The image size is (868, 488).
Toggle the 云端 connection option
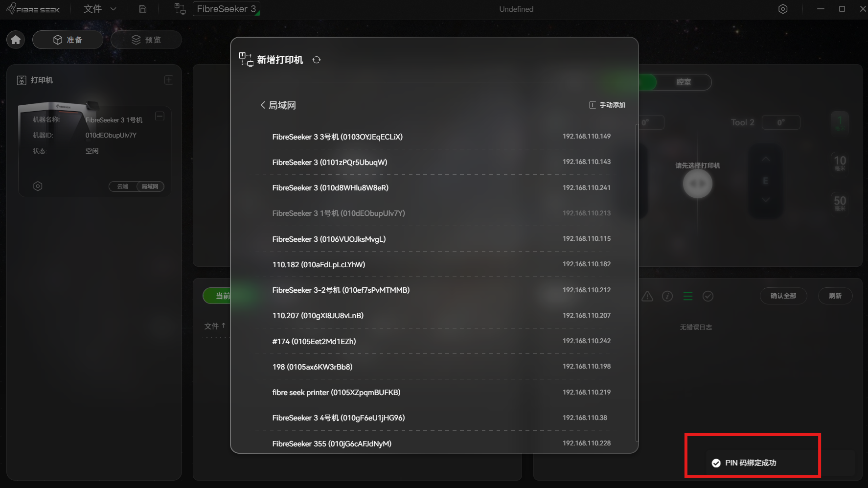(122, 186)
